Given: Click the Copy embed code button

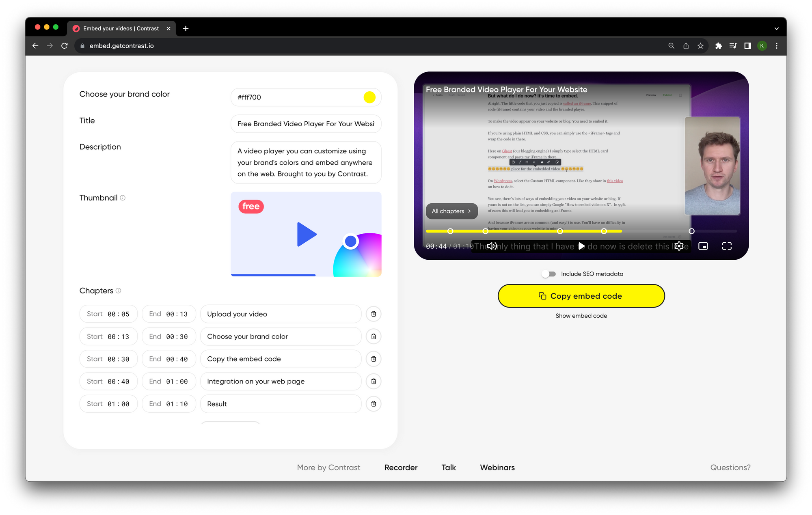Looking at the screenshot, I should (x=581, y=295).
